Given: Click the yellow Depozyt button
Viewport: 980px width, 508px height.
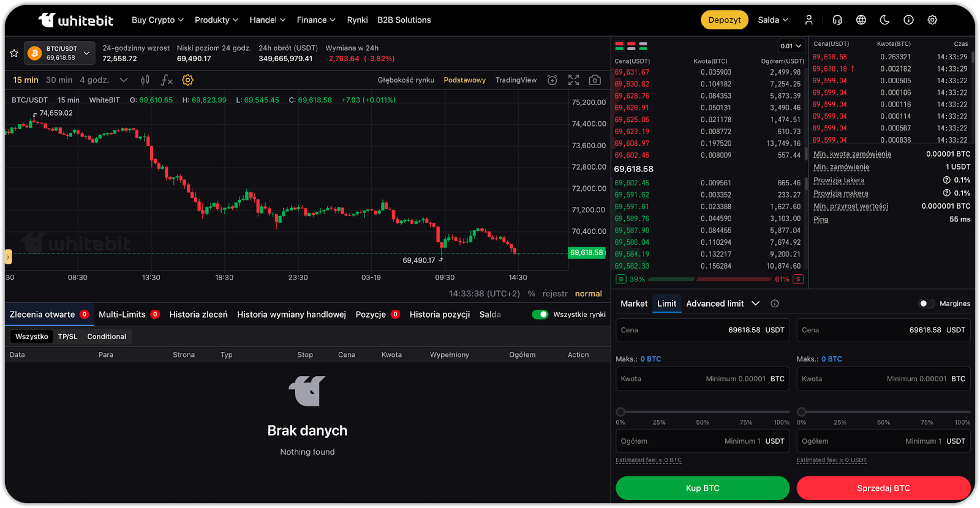Looking at the screenshot, I should click(724, 20).
